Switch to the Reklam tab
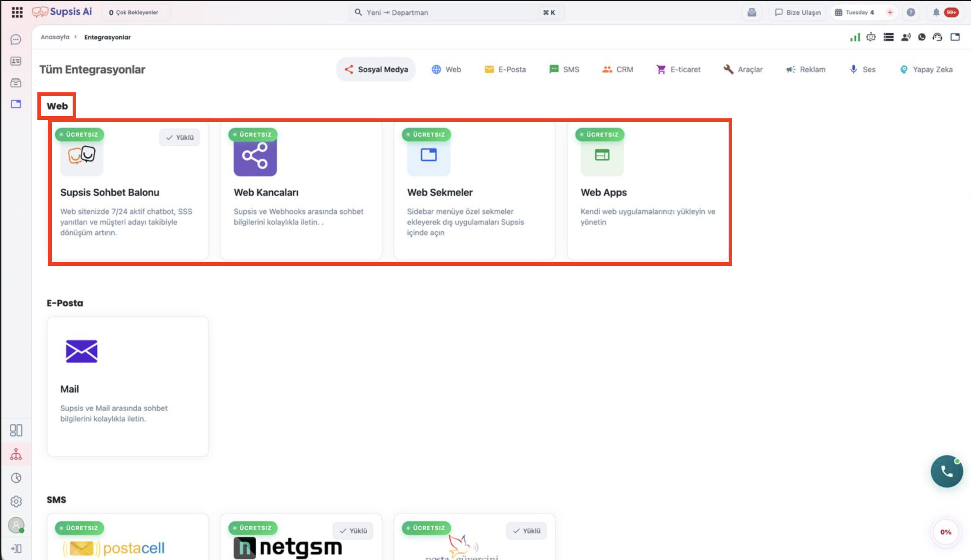 [x=806, y=69]
